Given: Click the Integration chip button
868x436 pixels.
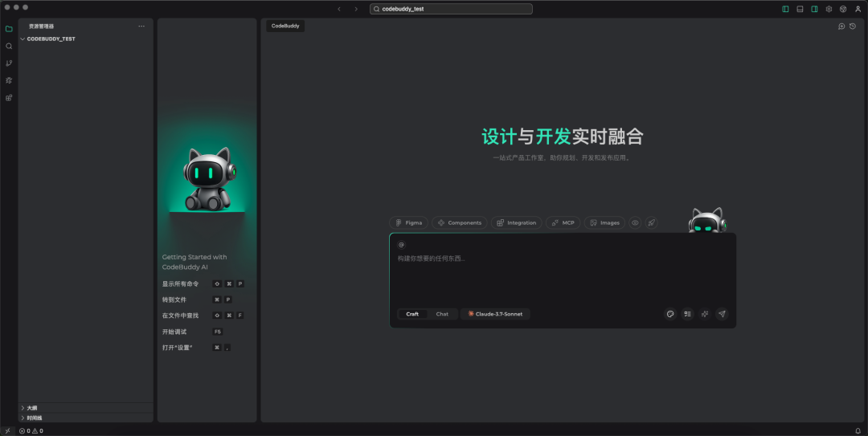Looking at the screenshot, I should point(517,222).
